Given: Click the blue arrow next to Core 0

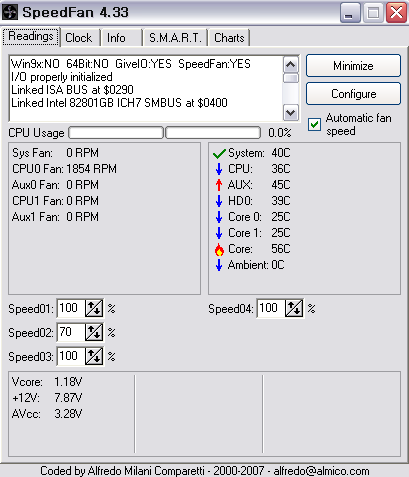Looking at the screenshot, I should point(219,217).
